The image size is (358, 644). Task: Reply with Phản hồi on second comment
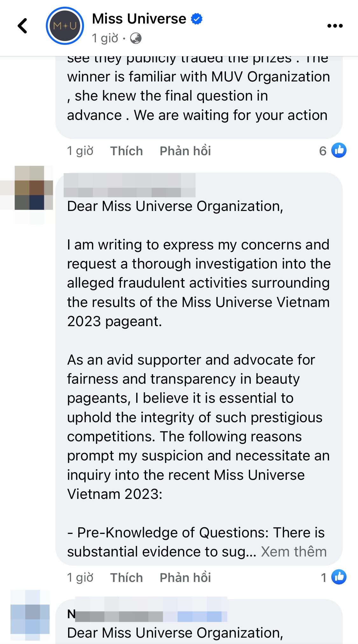pos(185,577)
